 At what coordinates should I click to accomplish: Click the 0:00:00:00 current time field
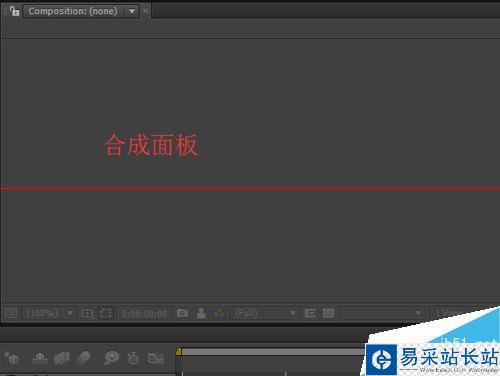tap(144, 313)
